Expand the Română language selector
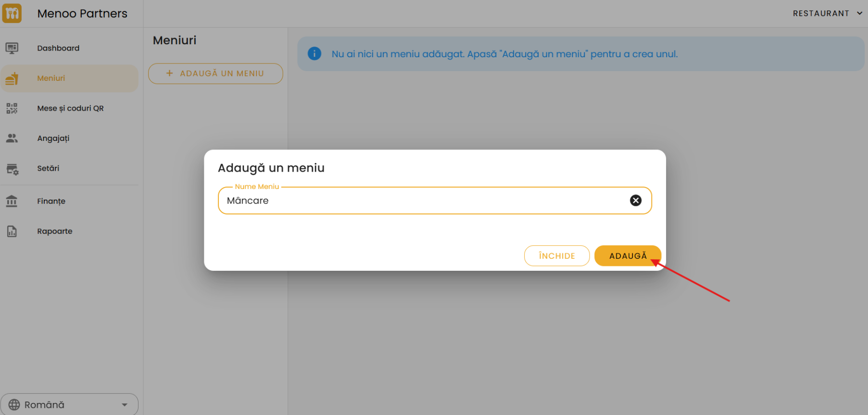 125,405
